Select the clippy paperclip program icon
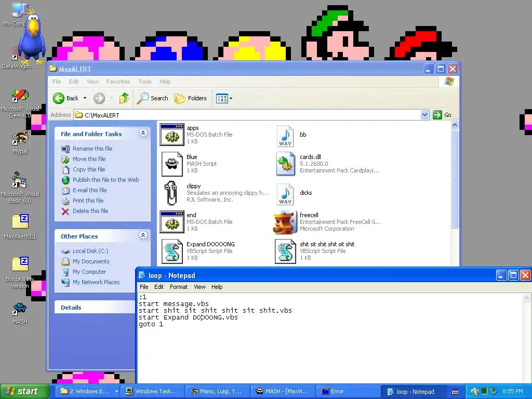Viewport: 532px width, 399px height. tap(171, 193)
